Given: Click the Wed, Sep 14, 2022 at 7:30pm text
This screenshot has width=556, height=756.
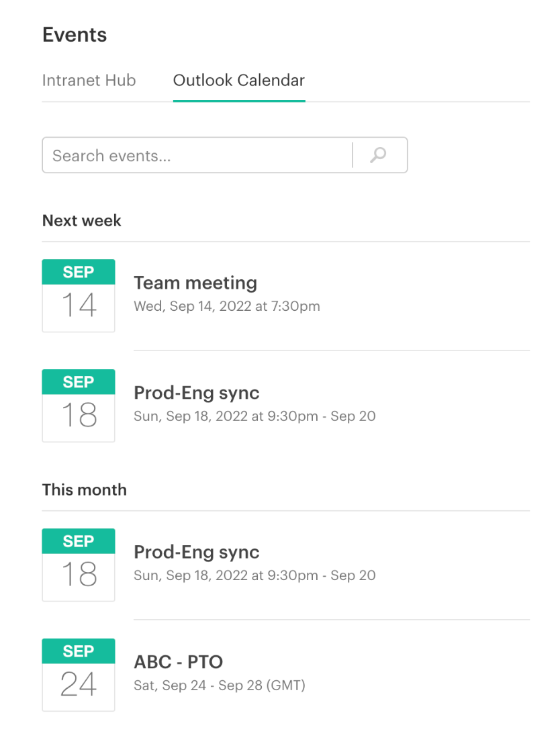Looking at the screenshot, I should click(x=227, y=306).
